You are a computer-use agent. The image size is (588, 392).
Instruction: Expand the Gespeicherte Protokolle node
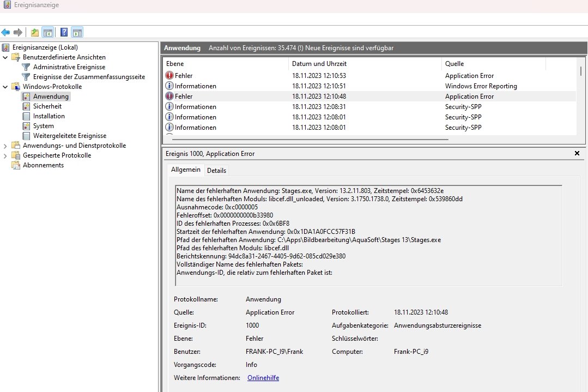(x=5, y=155)
